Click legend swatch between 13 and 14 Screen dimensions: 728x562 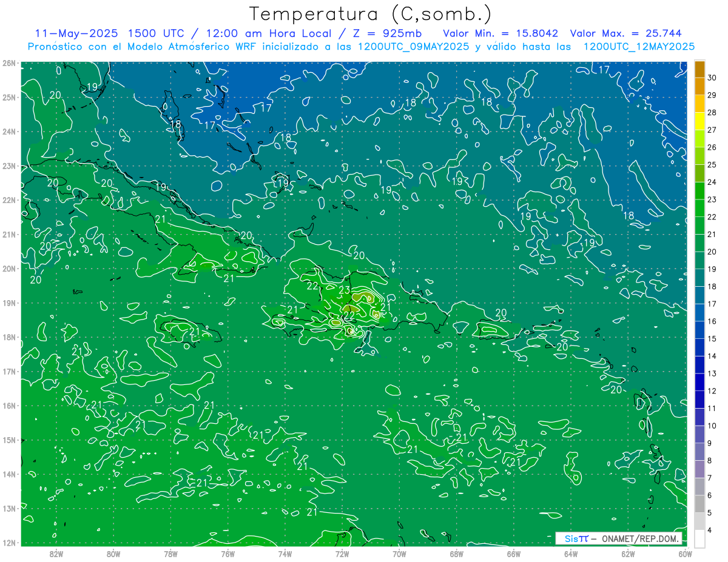pos(699,364)
